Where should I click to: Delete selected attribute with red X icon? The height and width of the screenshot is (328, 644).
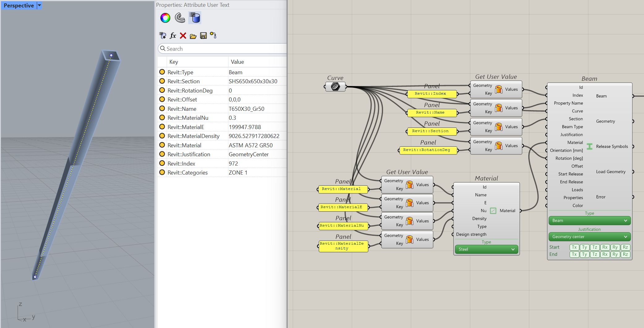pos(183,36)
